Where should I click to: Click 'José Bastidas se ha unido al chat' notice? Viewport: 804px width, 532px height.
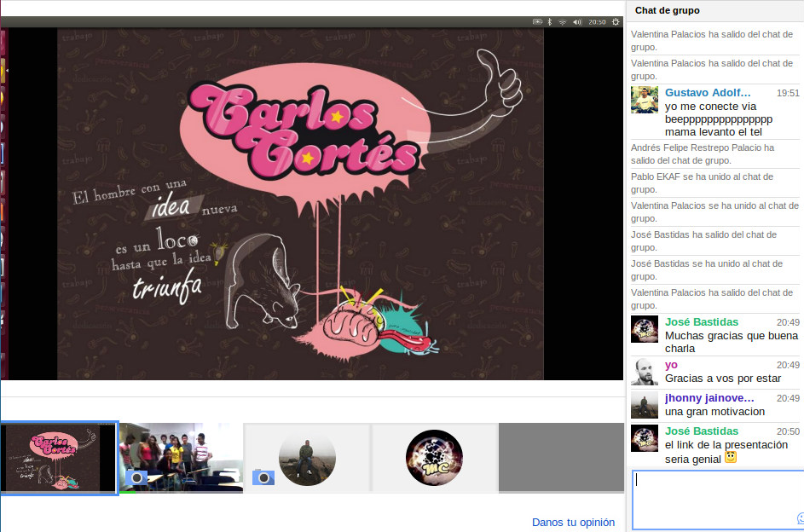(707, 269)
